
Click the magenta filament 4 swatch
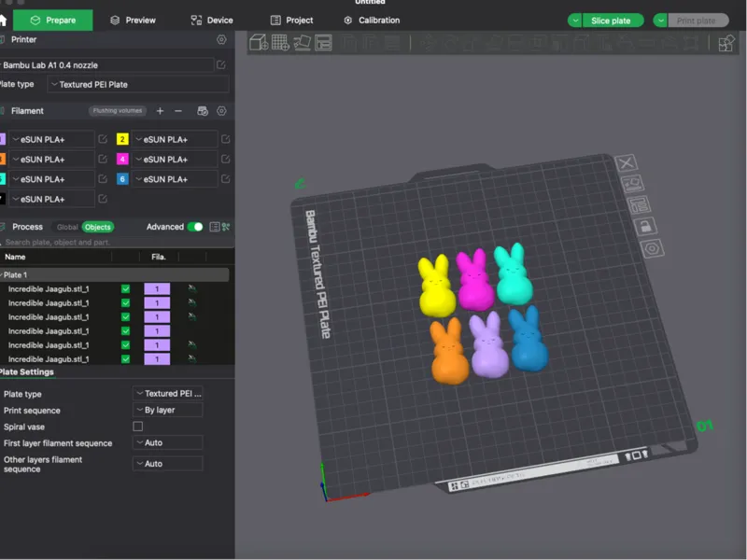click(x=122, y=159)
